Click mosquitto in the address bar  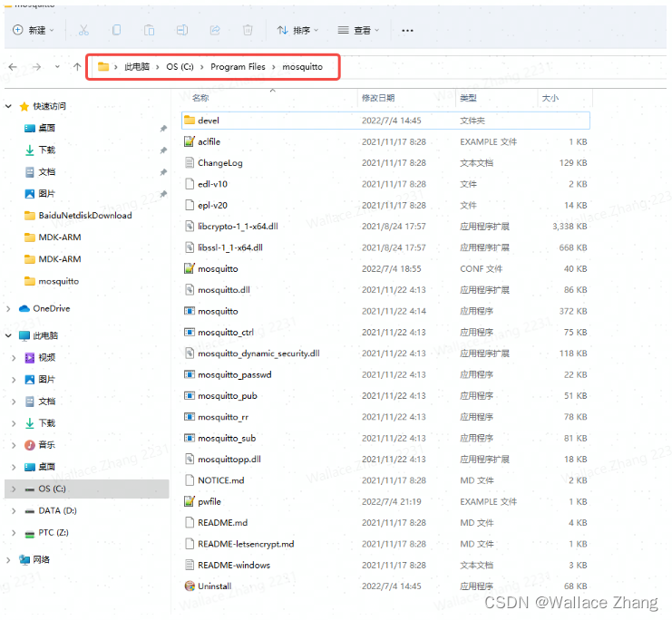tap(303, 67)
